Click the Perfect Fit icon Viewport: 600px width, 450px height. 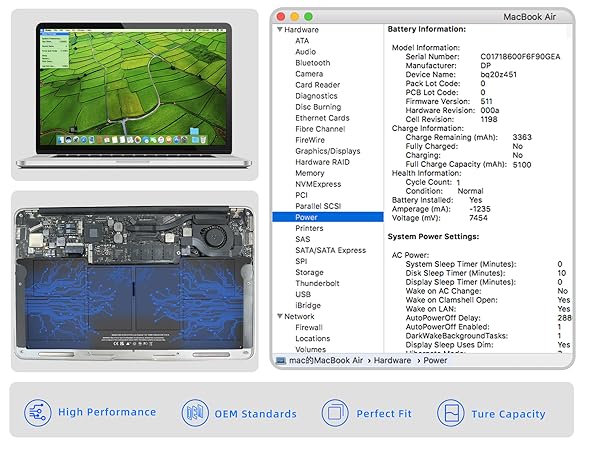pos(335,413)
